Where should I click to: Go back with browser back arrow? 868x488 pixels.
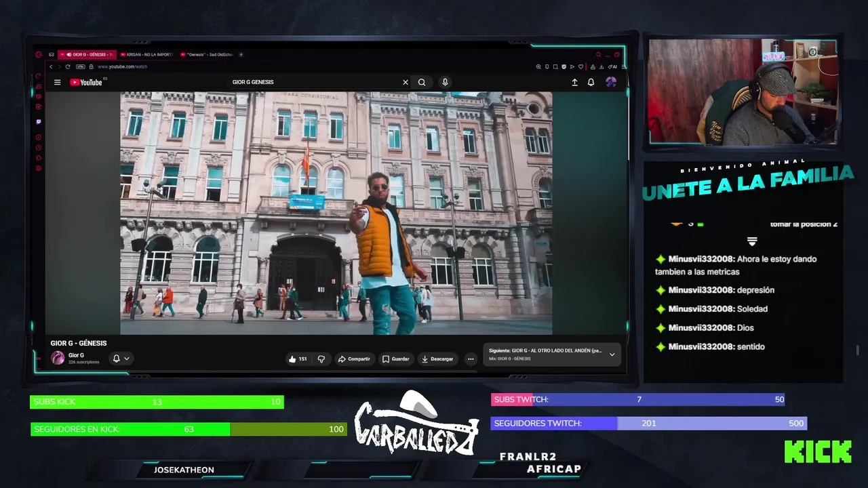51,66
